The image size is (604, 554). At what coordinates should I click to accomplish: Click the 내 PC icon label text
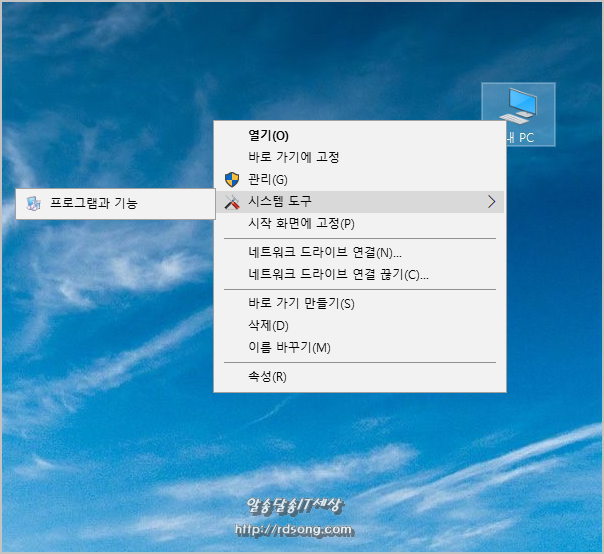click(519, 137)
